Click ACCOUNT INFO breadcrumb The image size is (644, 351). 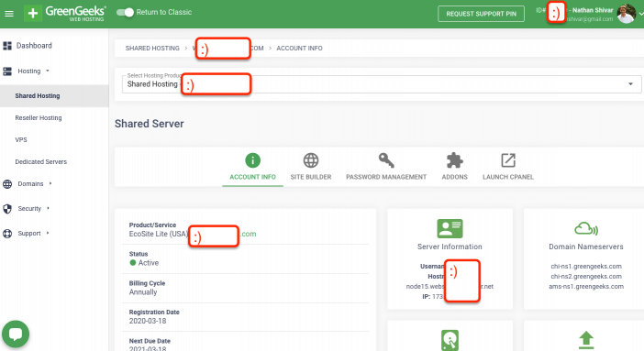click(x=299, y=48)
